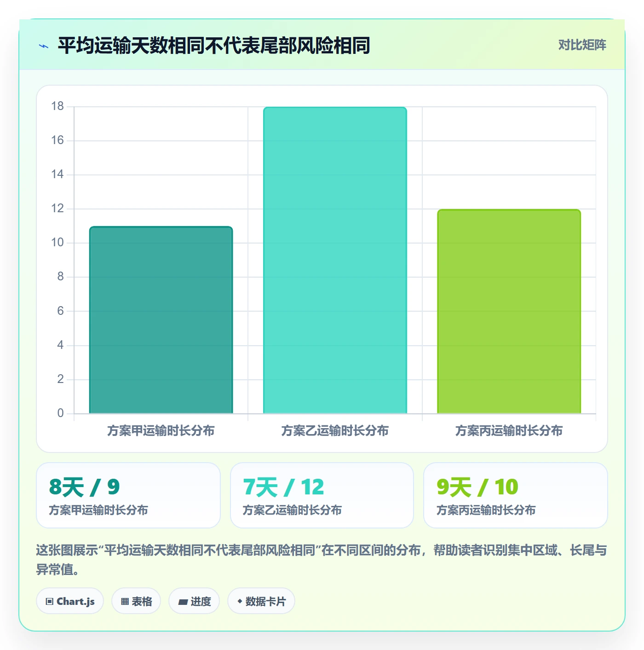The height and width of the screenshot is (650, 644).
Task: Click the y-axis tick value 18
Action: pos(57,106)
